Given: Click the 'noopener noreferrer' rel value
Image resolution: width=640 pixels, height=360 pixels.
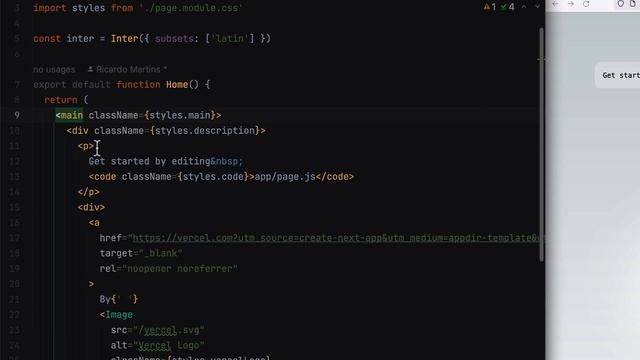Looking at the screenshot, I should (x=180, y=269).
